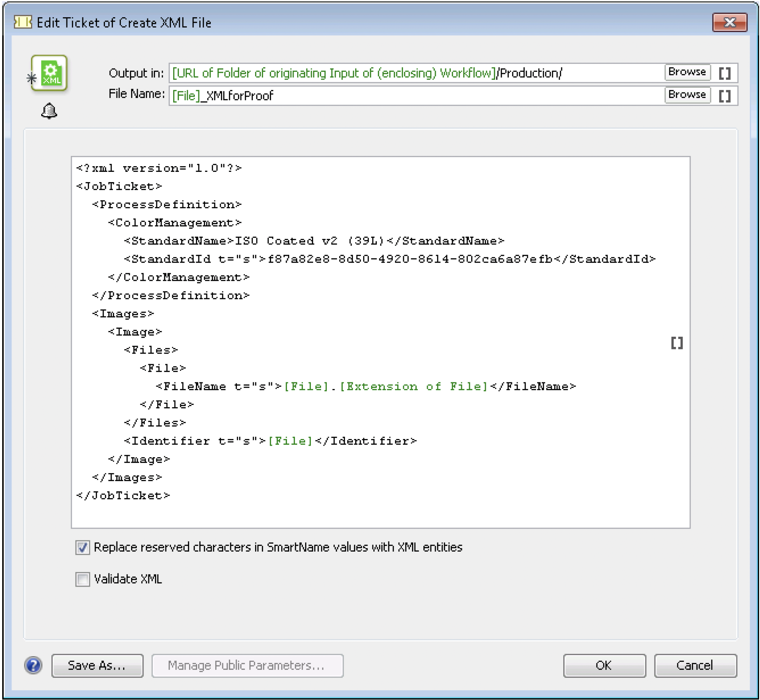The width and height of the screenshot is (760, 700).
Task: Confirm with OK button
Action: click(604, 665)
